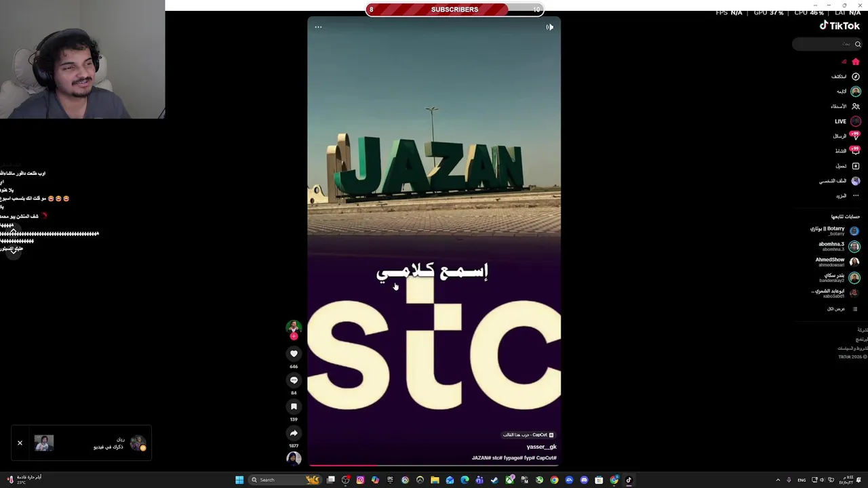Viewport: 868px width, 488px height.
Task: Open the comments bubble icon with 84
Action: pyautogui.click(x=294, y=380)
